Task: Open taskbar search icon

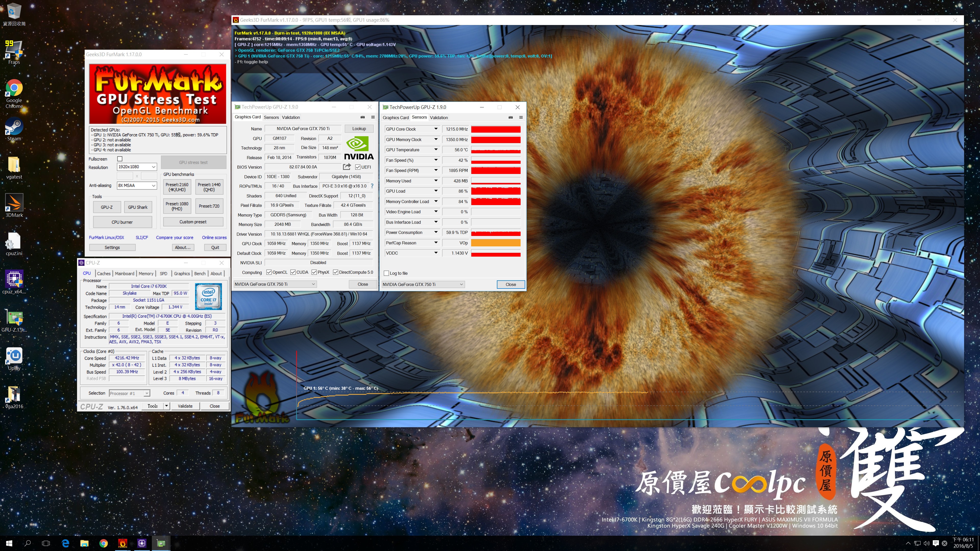Action: click(x=27, y=543)
